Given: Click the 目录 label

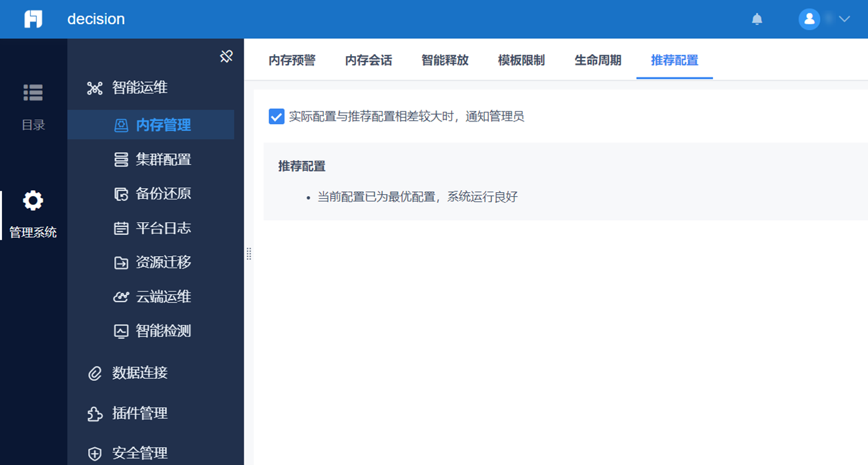Looking at the screenshot, I should point(33,125).
